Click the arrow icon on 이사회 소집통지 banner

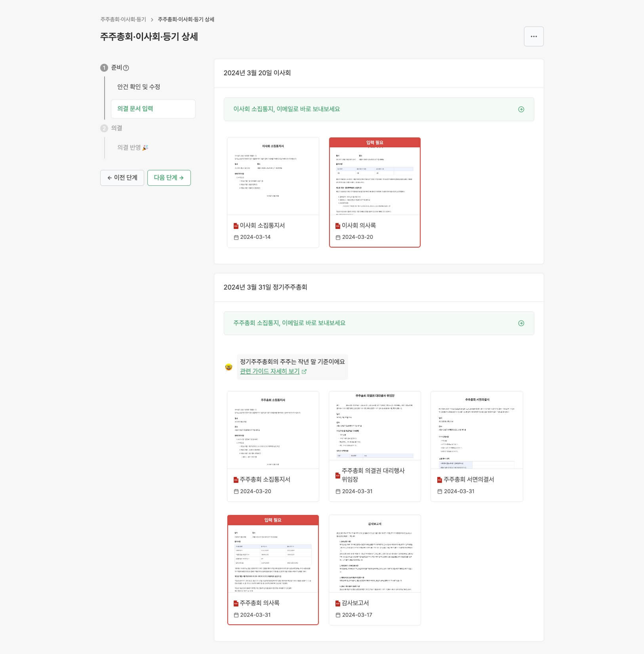click(522, 109)
